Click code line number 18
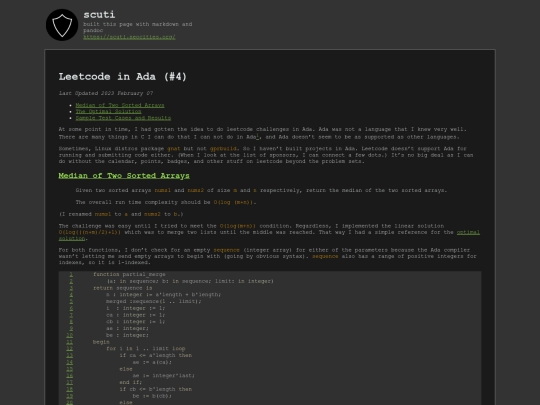540x405 pixels. 70,389
